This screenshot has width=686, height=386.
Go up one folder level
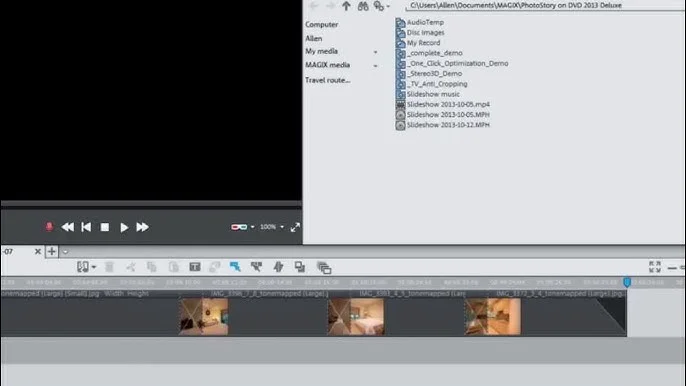tap(346, 6)
